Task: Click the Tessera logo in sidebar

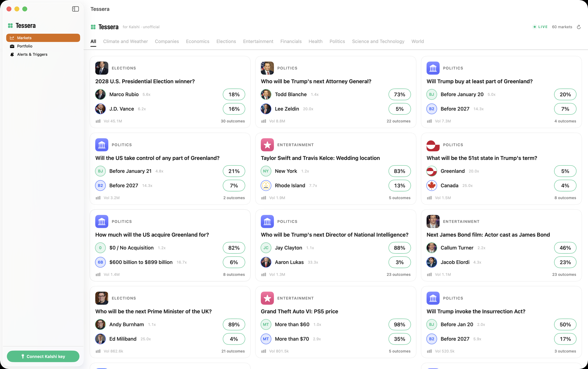Action: click(x=10, y=26)
